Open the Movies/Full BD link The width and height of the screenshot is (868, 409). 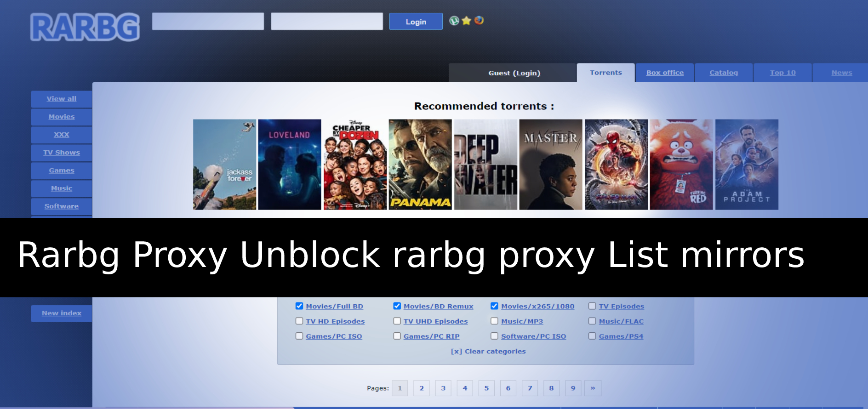334,307
